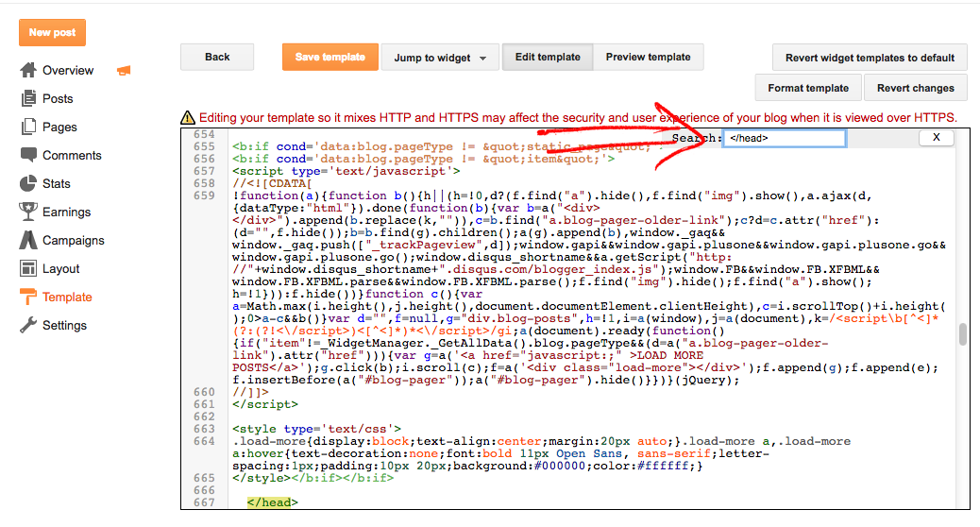Screen dimensions: 980x527
Task: Click the highlighted </head> tag on line 667
Action: pos(273,502)
